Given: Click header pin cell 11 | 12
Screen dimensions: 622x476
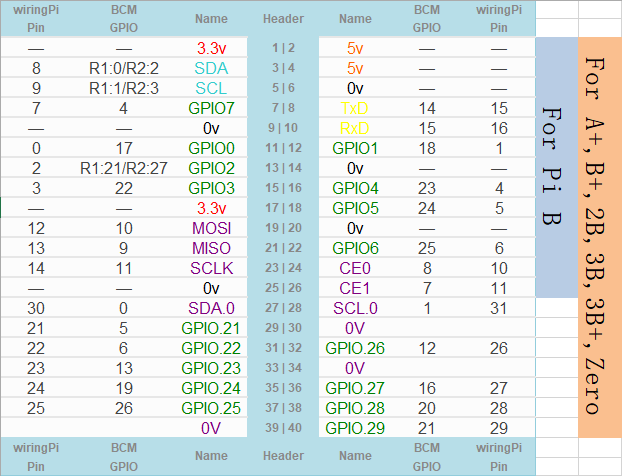Looking at the screenshot, I should click(283, 148).
